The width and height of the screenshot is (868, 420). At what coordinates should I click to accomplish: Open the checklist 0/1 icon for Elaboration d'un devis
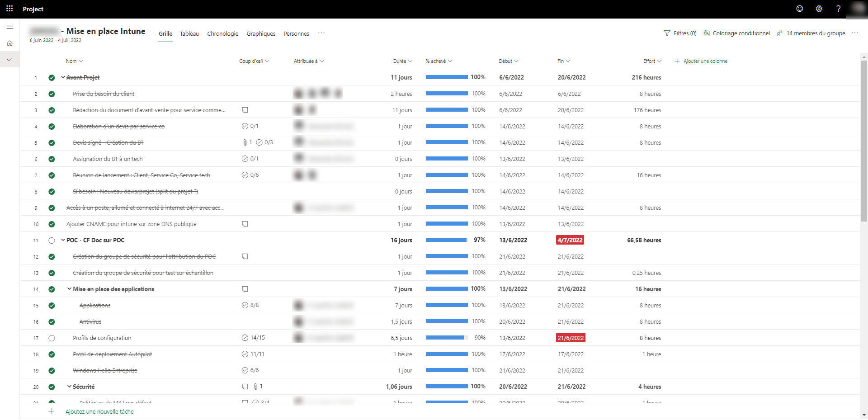(x=250, y=126)
